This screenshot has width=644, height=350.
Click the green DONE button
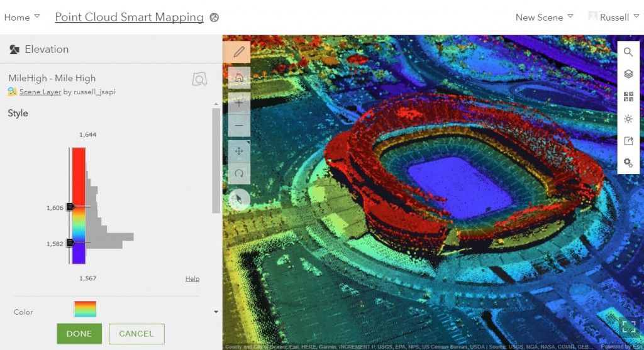pos(79,334)
